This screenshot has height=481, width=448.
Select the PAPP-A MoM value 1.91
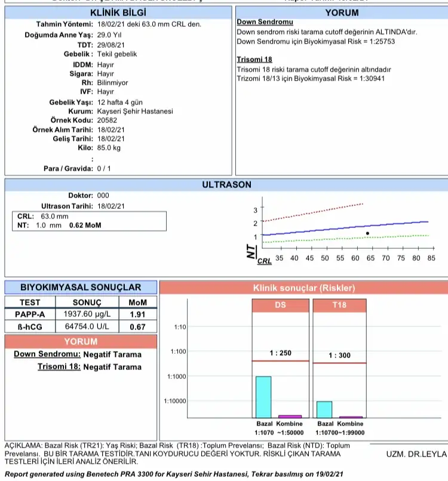click(x=137, y=314)
